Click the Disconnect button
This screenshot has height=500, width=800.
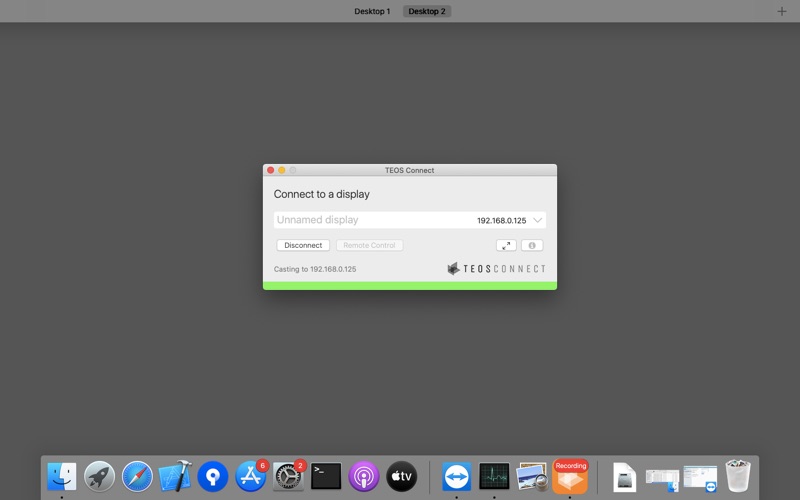303,245
